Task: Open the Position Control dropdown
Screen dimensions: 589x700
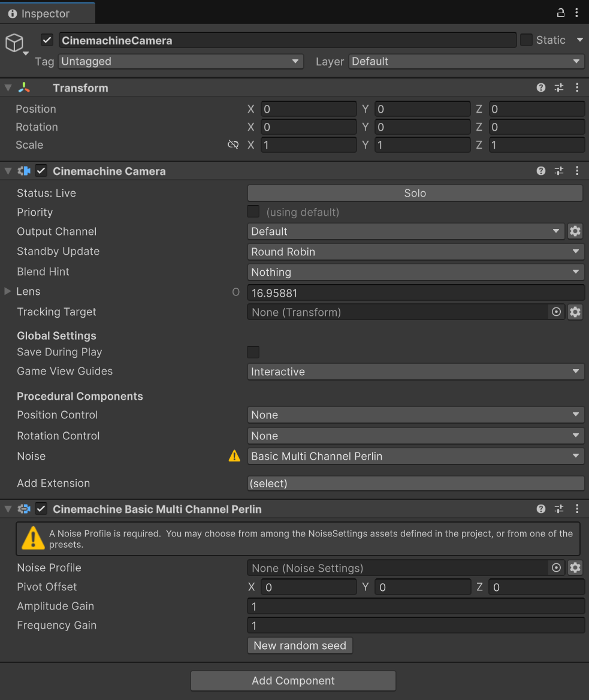Action: click(416, 415)
